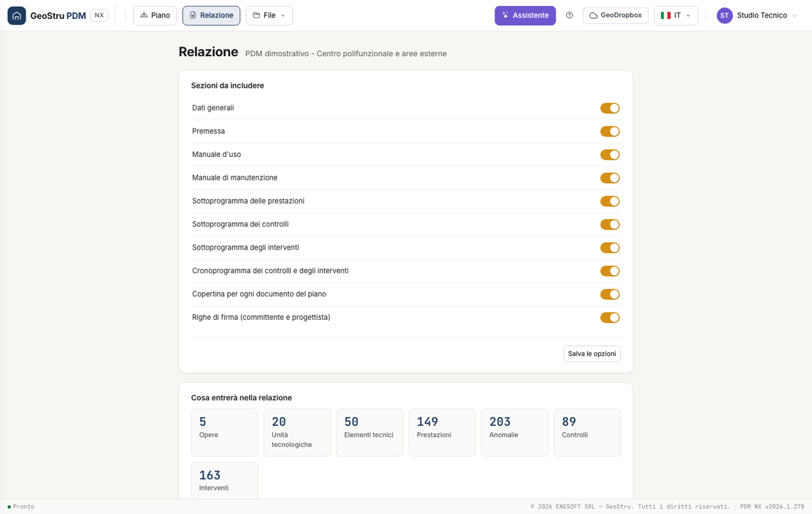Click the NX edition badge
The height and width of the screenshot is (514, 812).
click(99, 16)
